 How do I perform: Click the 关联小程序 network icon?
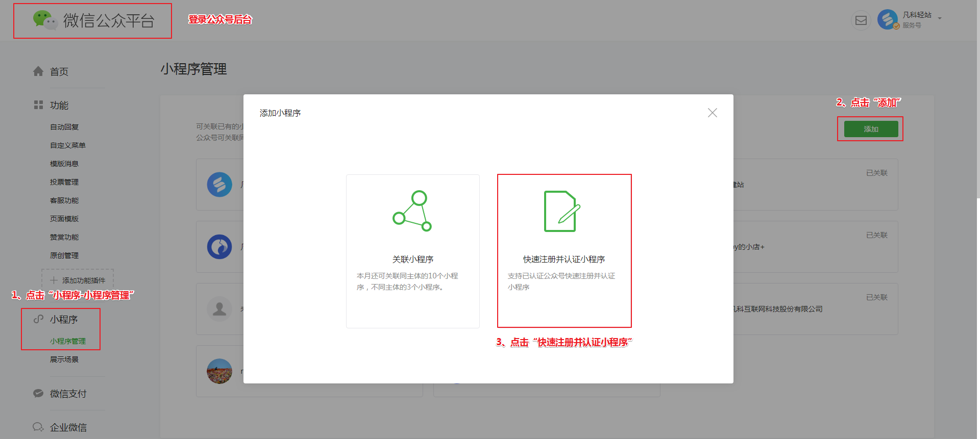(412, 211)
